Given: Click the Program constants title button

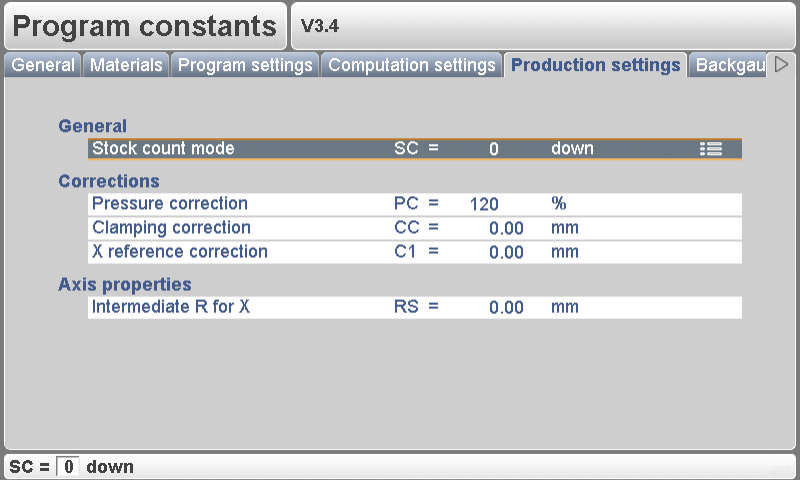Looking at the screenshot, I should 145,27.
